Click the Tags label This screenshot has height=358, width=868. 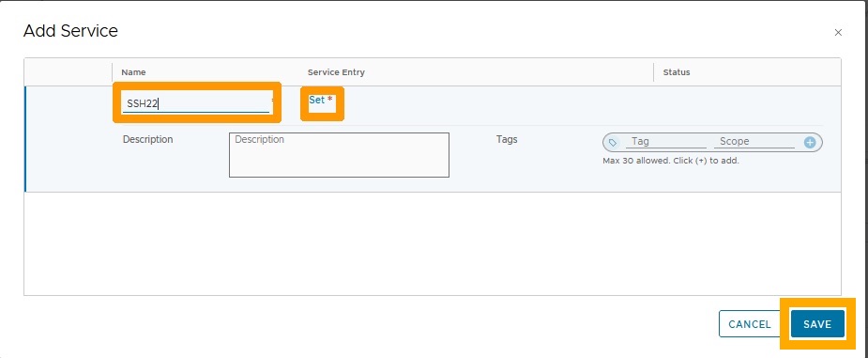507,139
